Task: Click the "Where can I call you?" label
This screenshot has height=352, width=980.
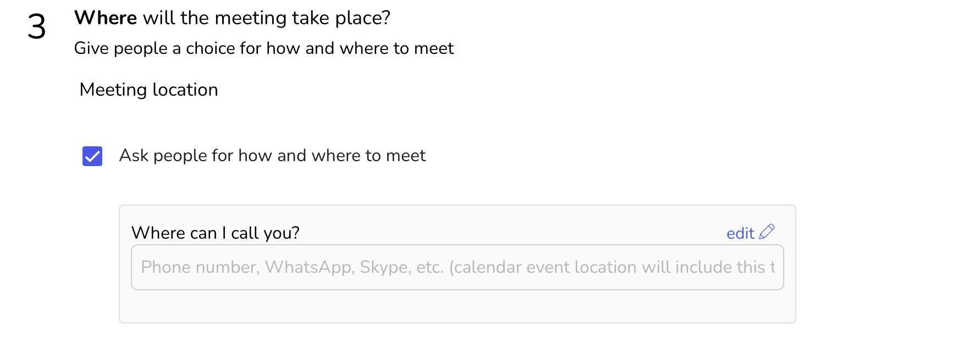Action: (215, 233)
